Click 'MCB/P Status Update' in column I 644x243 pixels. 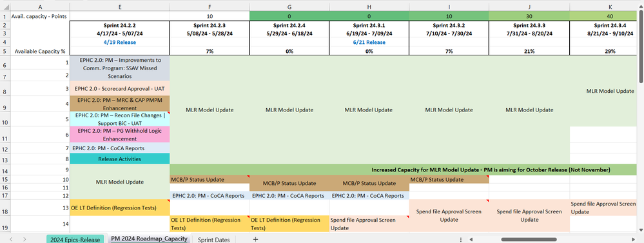pos(449,179)
